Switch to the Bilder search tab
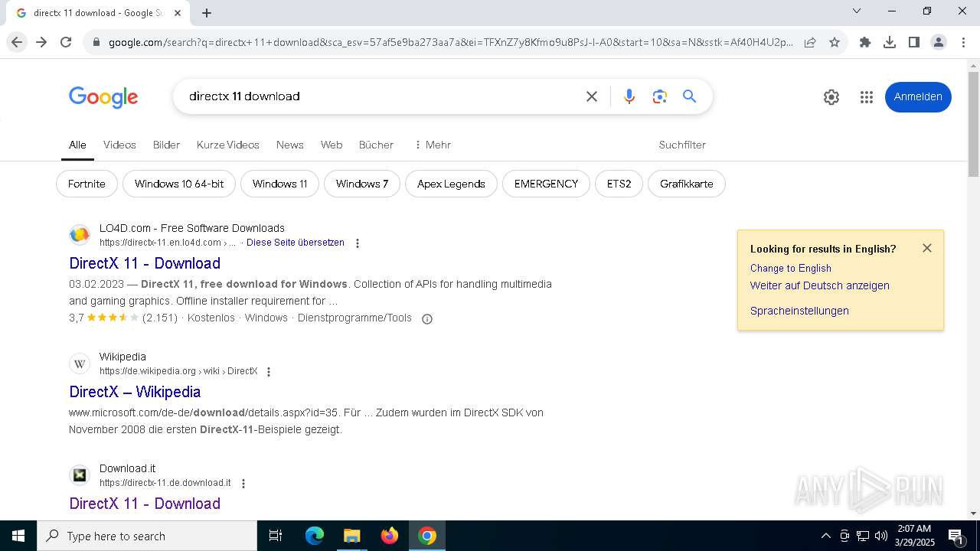This screenshot has height=551, width=980. point(166,145)
